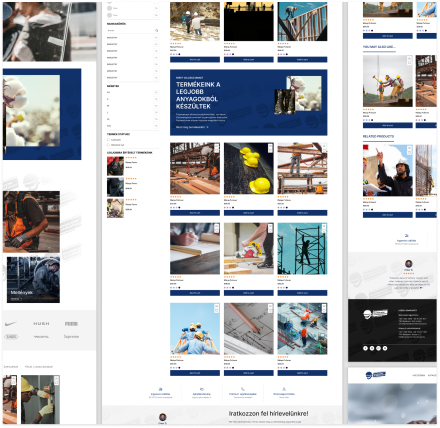This screenshot has width=440, height=428.
Task: Click the count badge beside the last size filter row
Action: 156,126
